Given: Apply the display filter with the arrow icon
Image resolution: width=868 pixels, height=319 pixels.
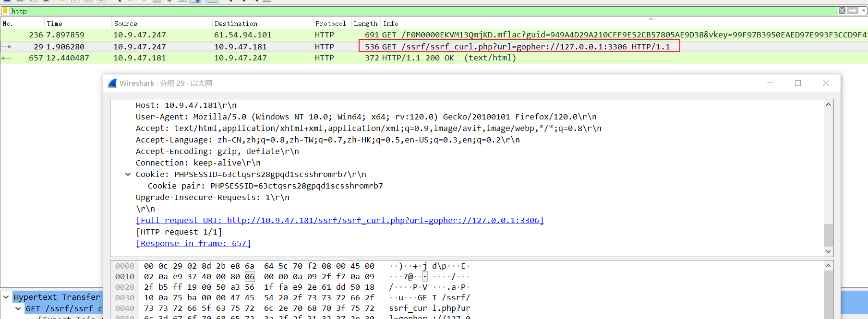Looking at the screenshot, I should (x=852, y=11).
